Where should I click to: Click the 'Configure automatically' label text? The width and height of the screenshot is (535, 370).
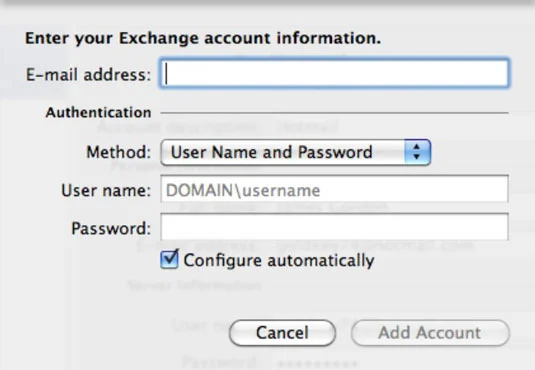coord(279,260)
